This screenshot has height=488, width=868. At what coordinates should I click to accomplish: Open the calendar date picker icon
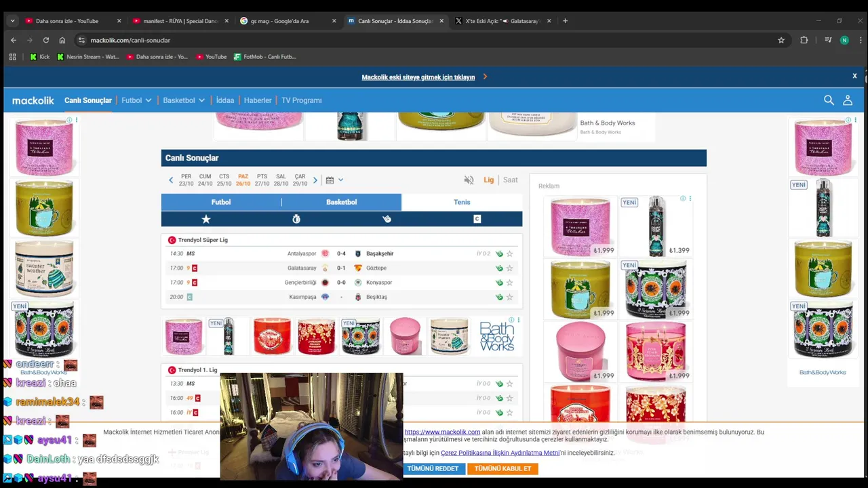pyautogui.click(x=330, y=180)
